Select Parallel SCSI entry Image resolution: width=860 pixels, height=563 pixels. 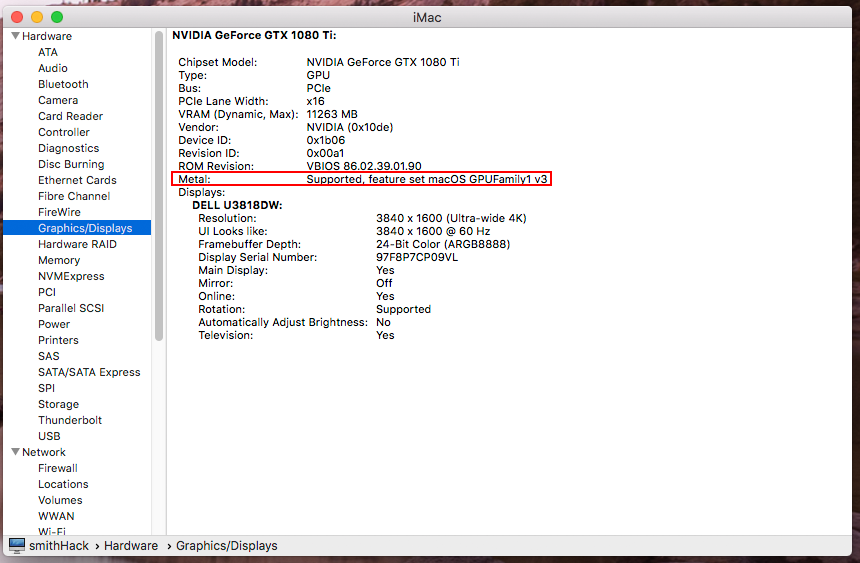(x=71, y=308)
